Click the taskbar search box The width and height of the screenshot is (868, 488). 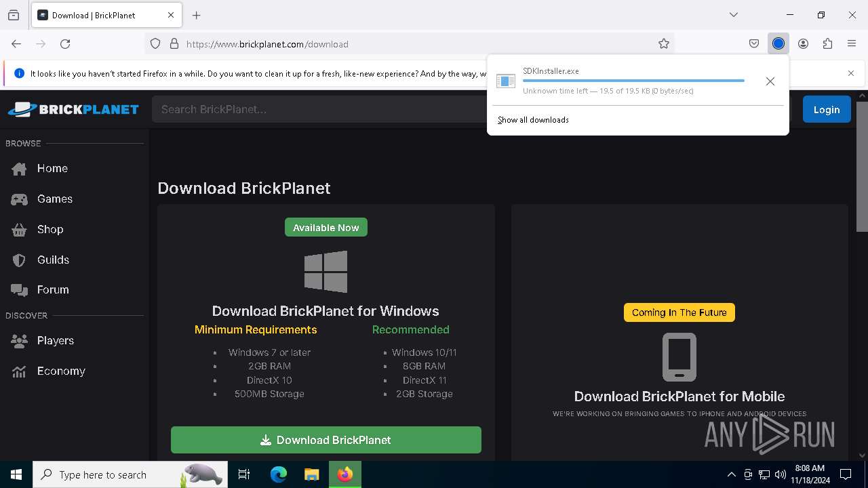click(x=130, y=474)
